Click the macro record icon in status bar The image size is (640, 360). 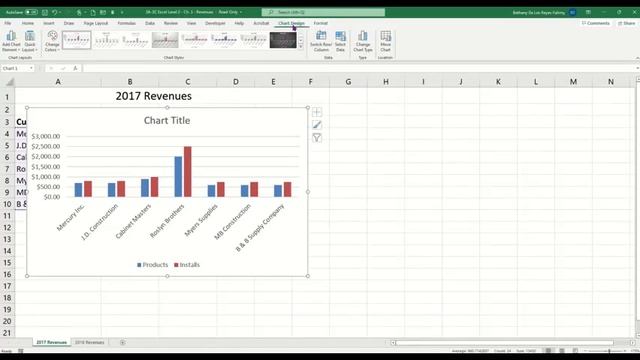coord(20,351)
